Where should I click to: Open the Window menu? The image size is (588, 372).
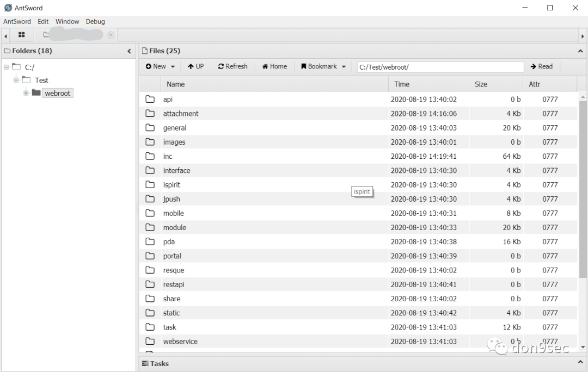click(67, 21)
